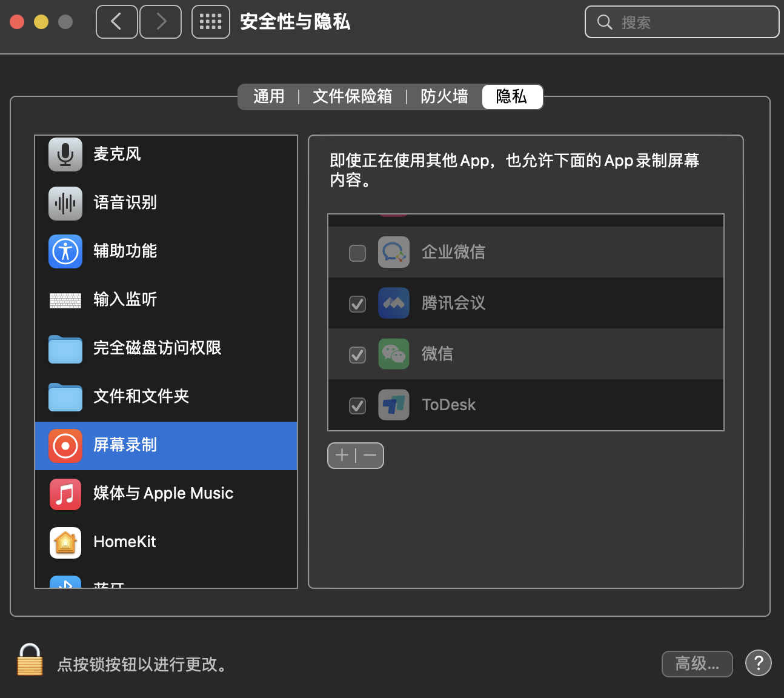This screenshot has height=698, width=784.
Task: Uncheck 微信 screen recording permission
Action: click(x=357, y=354)
